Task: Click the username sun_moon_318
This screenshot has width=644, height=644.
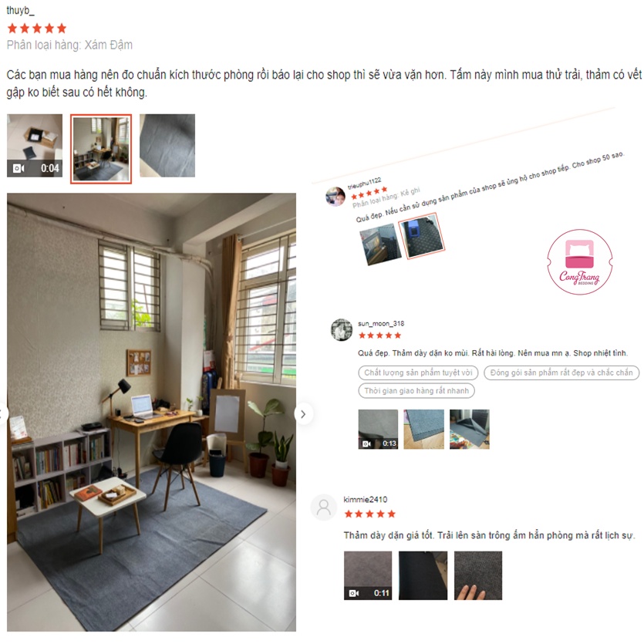Action: [x=381, y=324]
